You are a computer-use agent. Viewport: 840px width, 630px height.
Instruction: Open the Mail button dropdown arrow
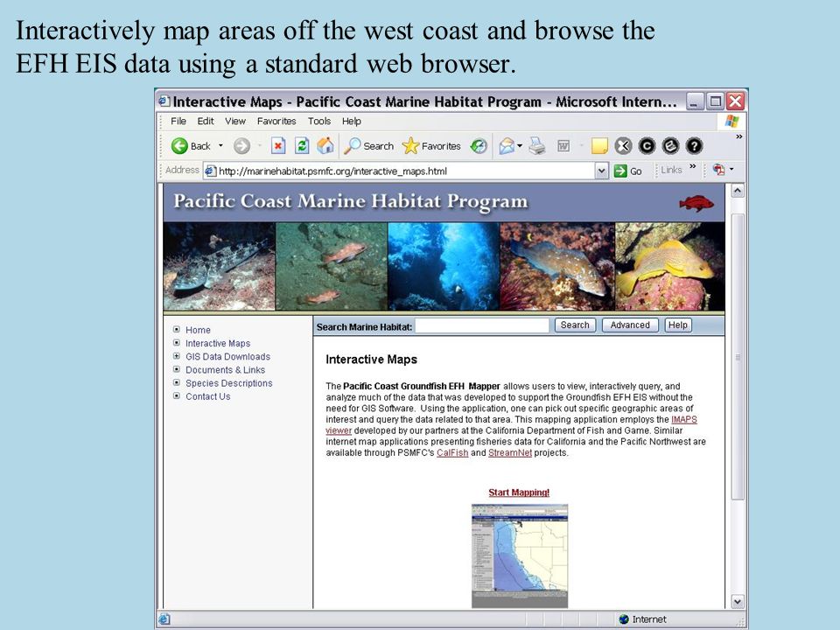tap(520, 146)
